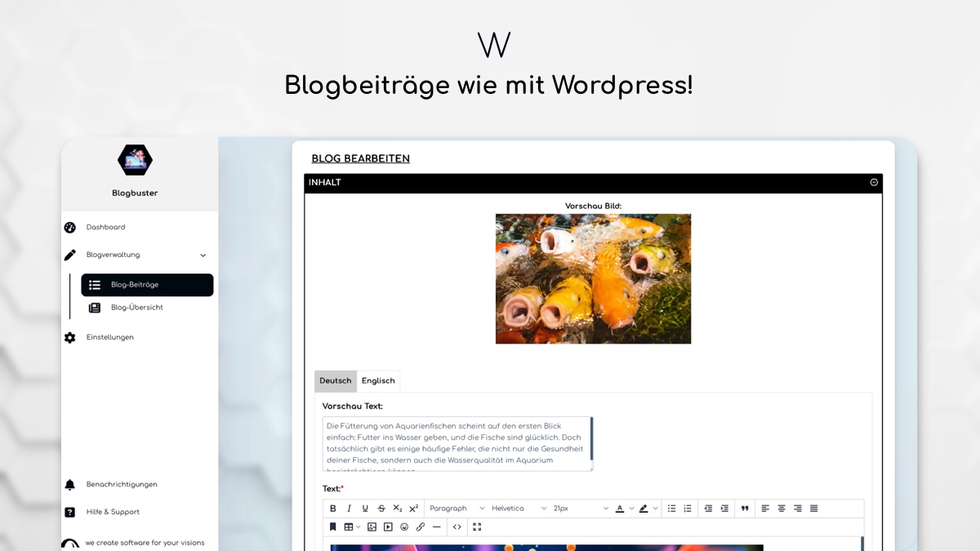
Task: Apply italic formatting
Action: (349, 508)
